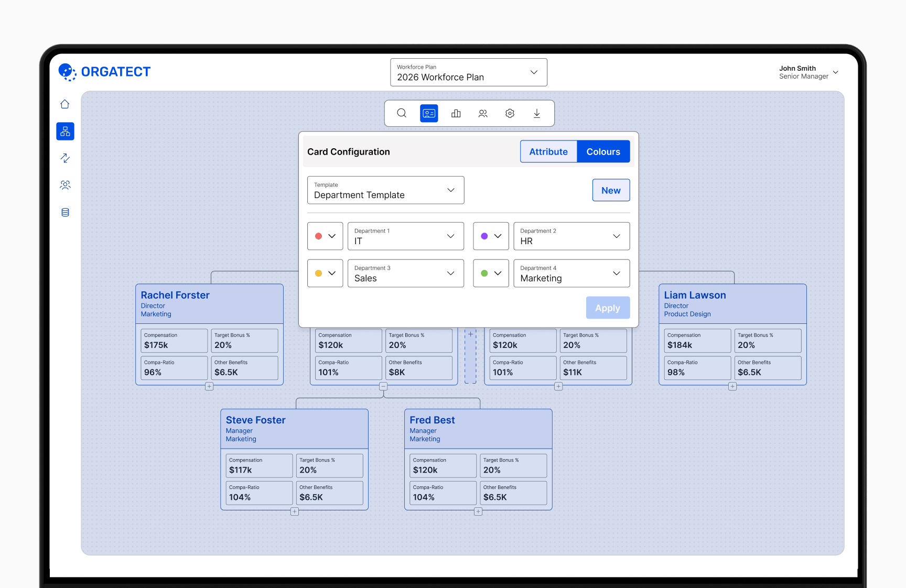Open the people group sidebar icon
906x588 pixels.
pyautogui.click(x=65, y=185)
